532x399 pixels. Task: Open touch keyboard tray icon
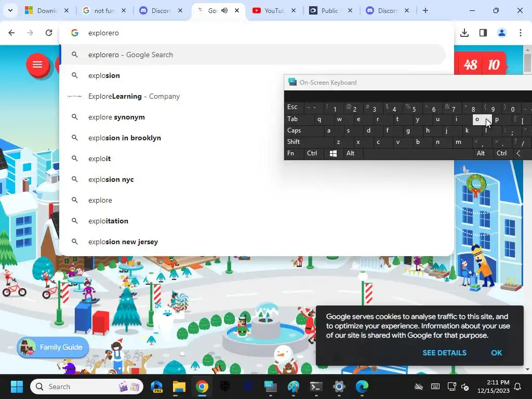435,387
